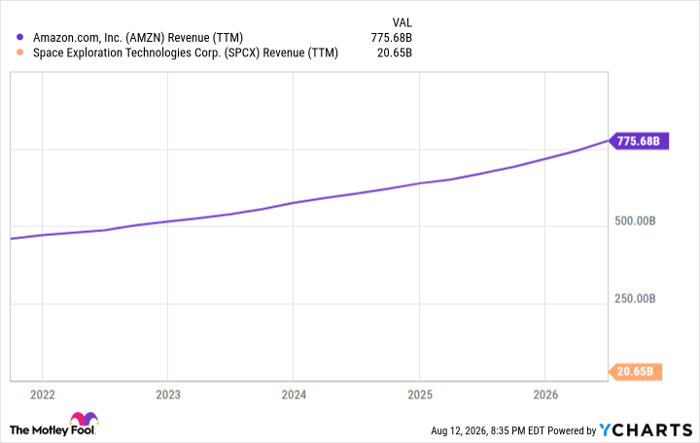Click the purple Amazon legend dot
700x443 pixels.
pyautogui.click(x=20, y=37)
